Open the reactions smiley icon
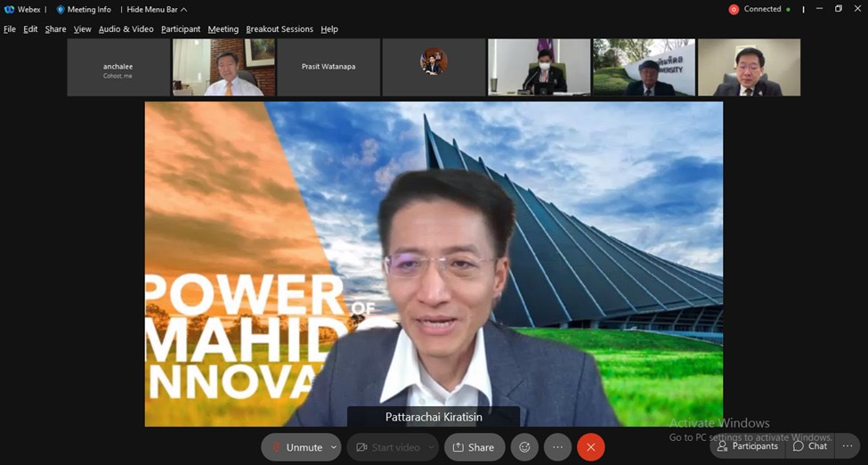 pyautogui.click(x=524, y=447)
